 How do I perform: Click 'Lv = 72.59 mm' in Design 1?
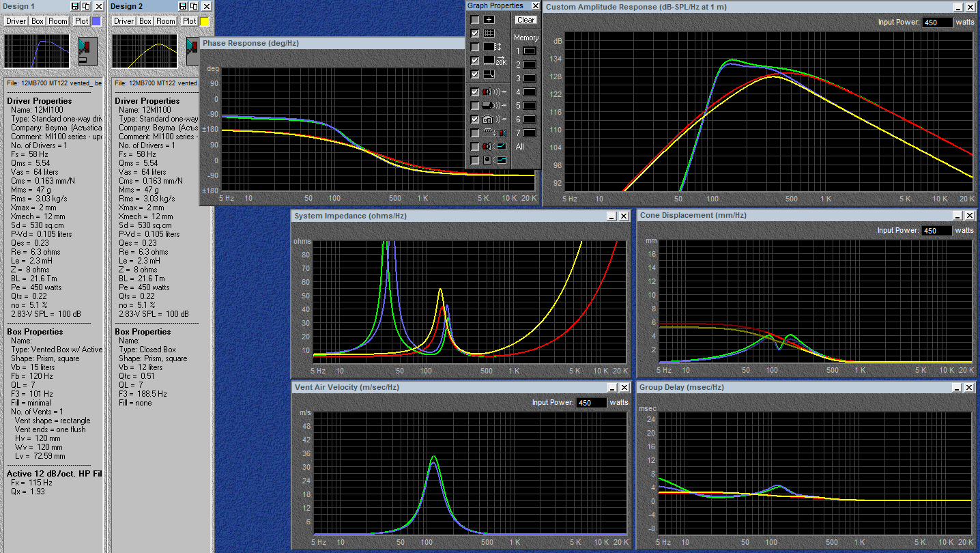tap(40, 456)
